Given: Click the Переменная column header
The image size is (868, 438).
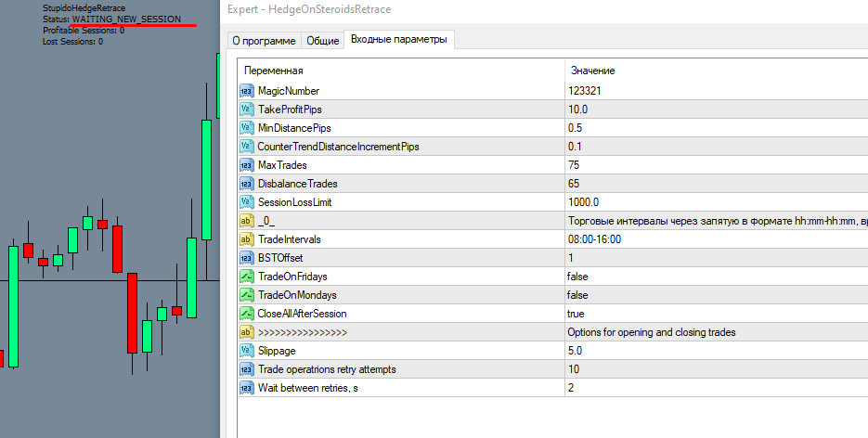Looking at the screenshot, I should (x=274, y=71).
